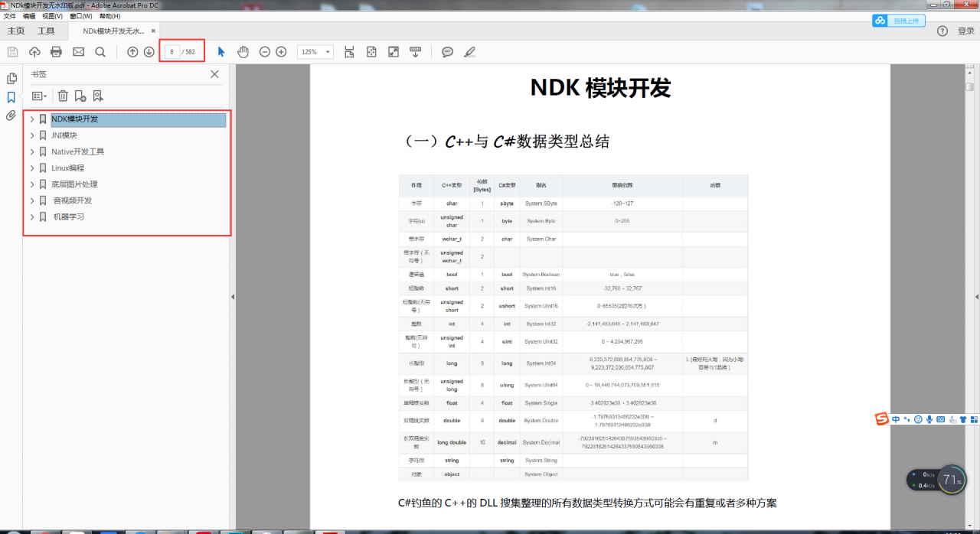Go to next page arrow

[149, 52]
